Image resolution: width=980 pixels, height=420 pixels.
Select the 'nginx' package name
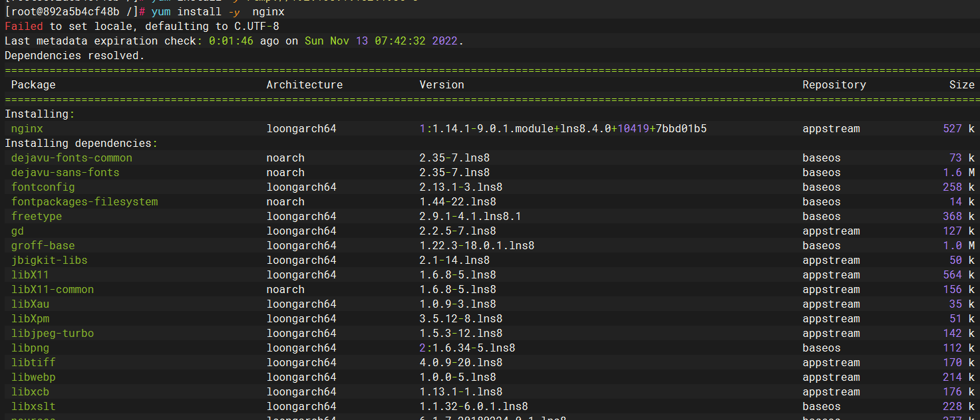pos(27,128)
